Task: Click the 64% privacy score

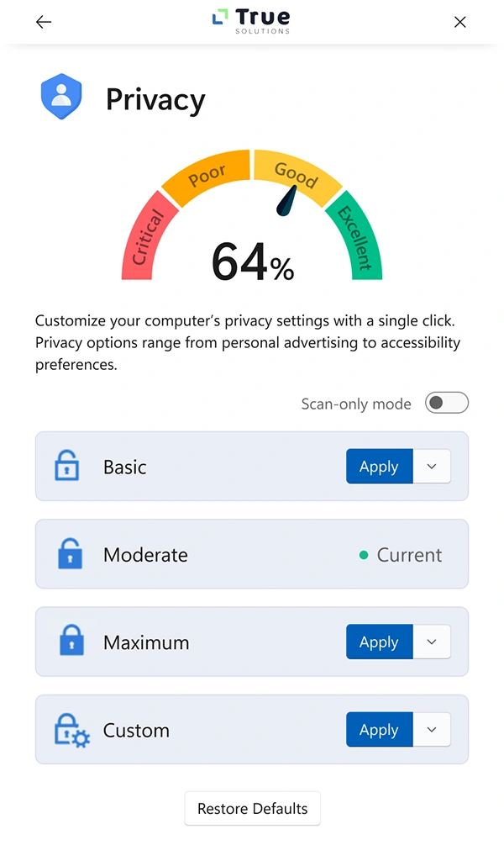Action: [253, 261]
